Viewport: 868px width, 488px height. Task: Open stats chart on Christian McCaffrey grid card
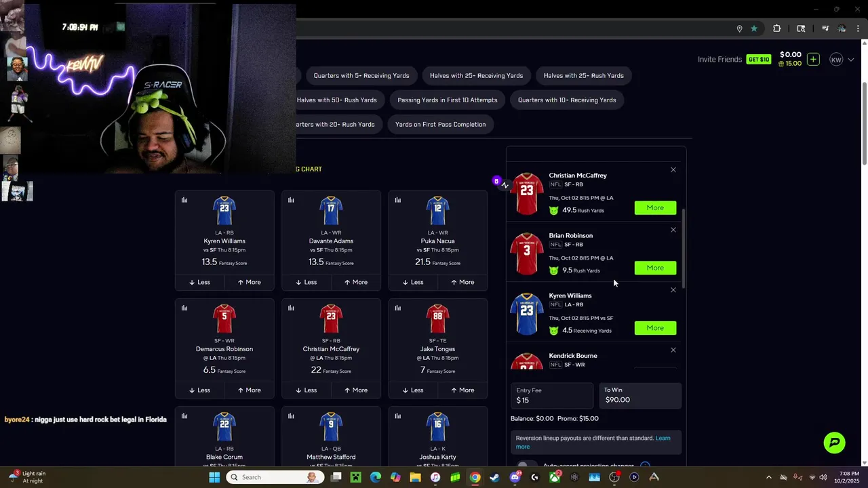click(x=291, y=308)
